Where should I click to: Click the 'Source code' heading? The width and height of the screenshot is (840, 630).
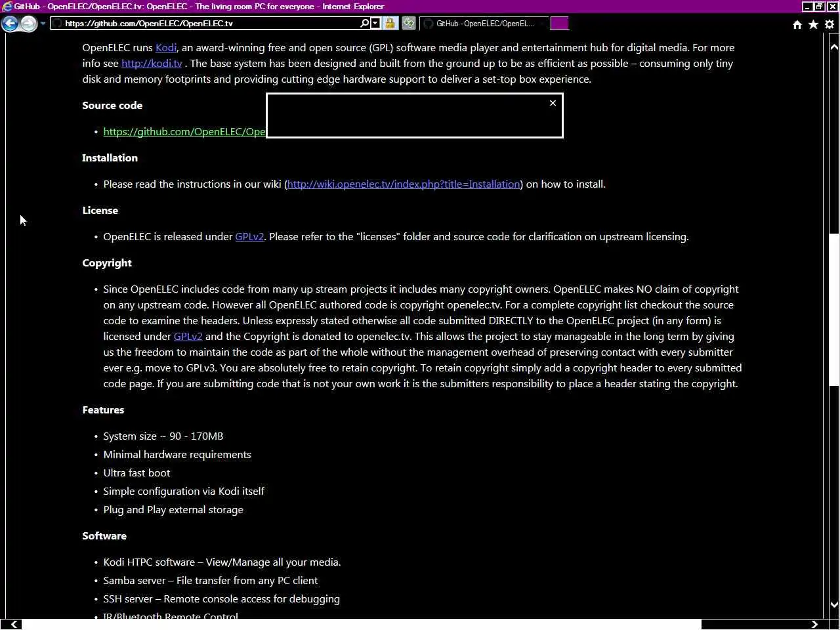point(112,106)
